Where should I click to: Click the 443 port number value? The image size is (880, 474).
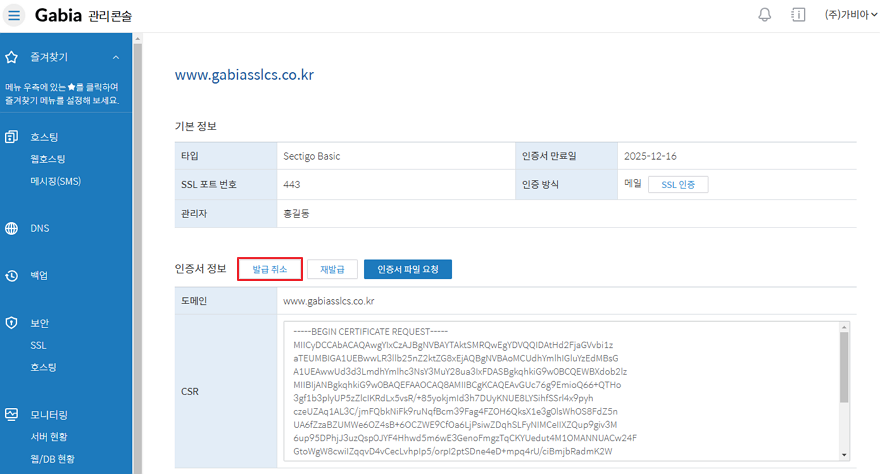point(291,185)
